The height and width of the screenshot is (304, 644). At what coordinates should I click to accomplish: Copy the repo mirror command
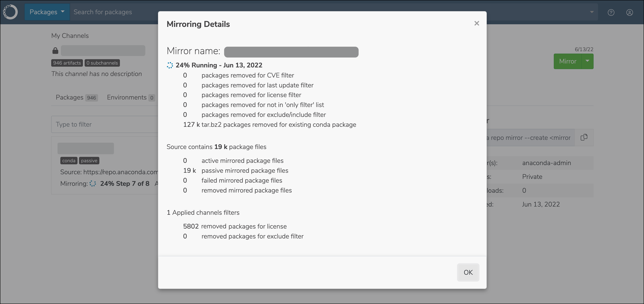pyautogui.click(x=584, y=137)
